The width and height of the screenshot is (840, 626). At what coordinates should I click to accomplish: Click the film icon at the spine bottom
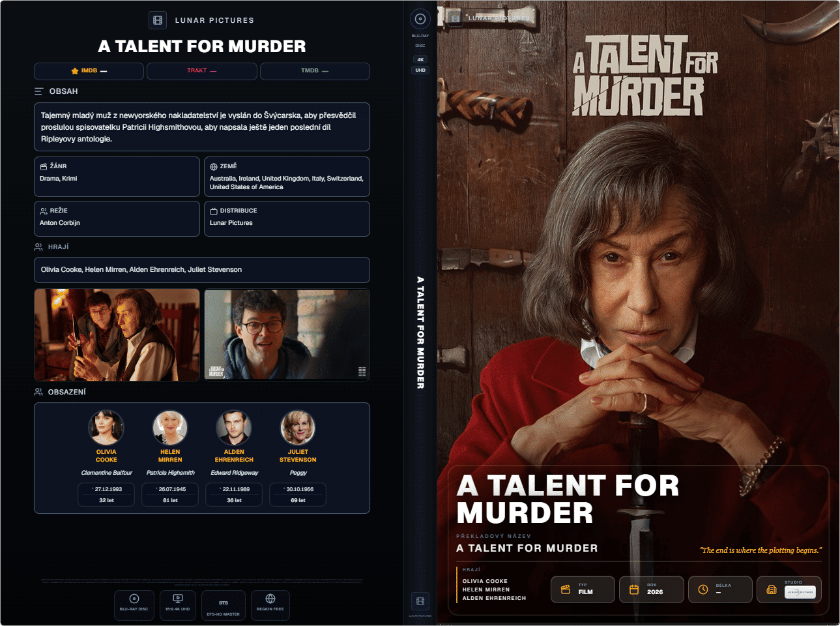tap(420, 601)
